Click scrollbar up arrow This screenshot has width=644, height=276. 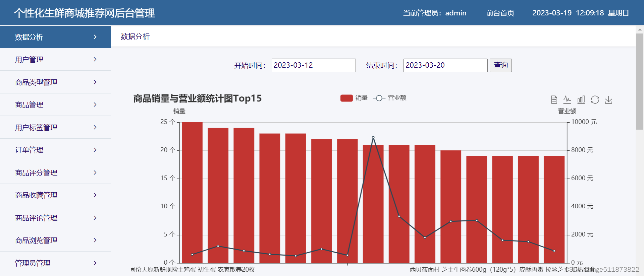pos(640,29)
